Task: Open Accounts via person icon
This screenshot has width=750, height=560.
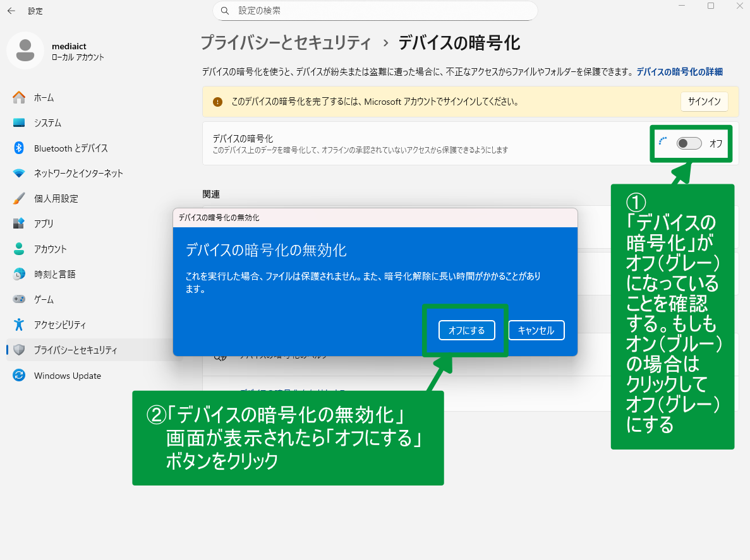Action: [19, 249]
